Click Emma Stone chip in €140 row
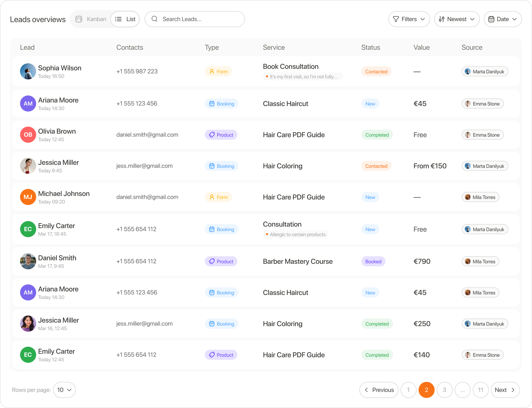The image size is (532, 408). (483, 355)
